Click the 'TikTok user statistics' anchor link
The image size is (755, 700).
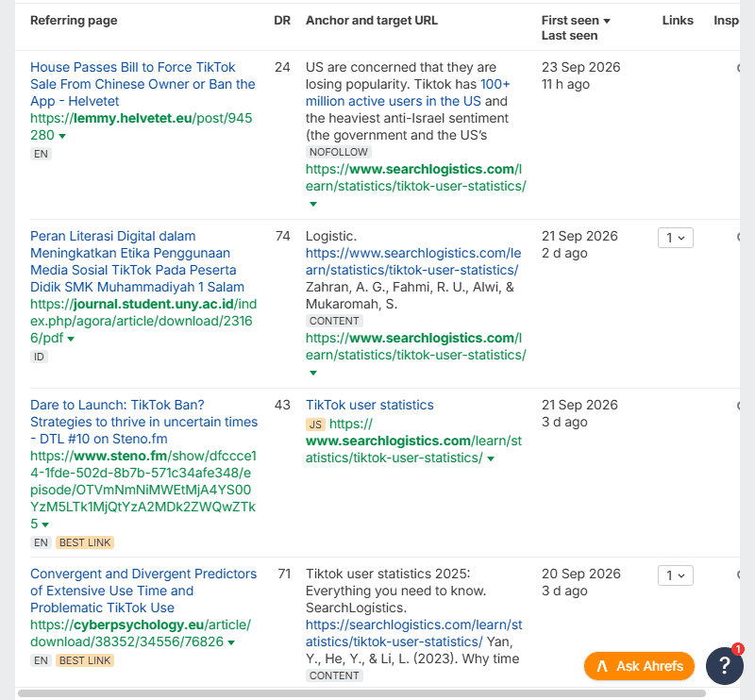coord(369,405)
